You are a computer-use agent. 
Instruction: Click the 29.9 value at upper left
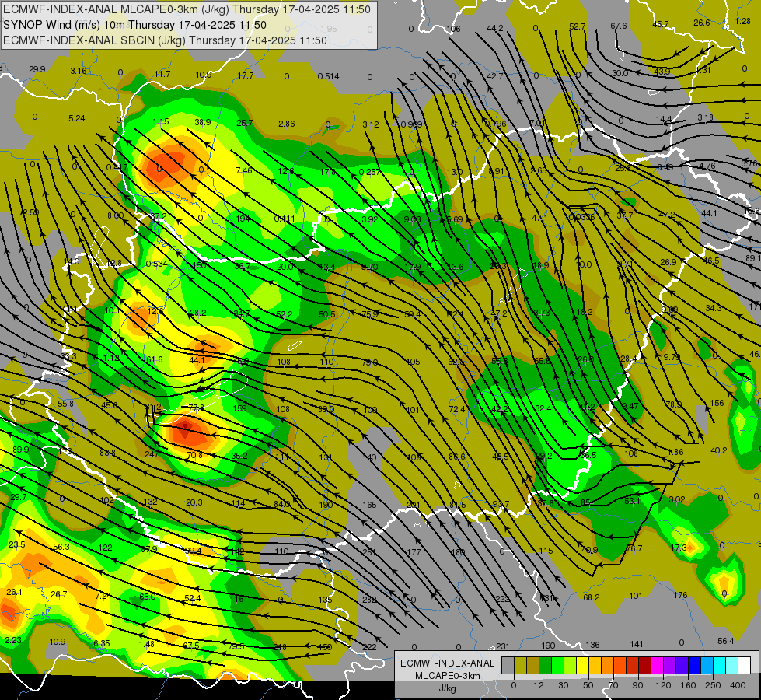click(37, 69)
